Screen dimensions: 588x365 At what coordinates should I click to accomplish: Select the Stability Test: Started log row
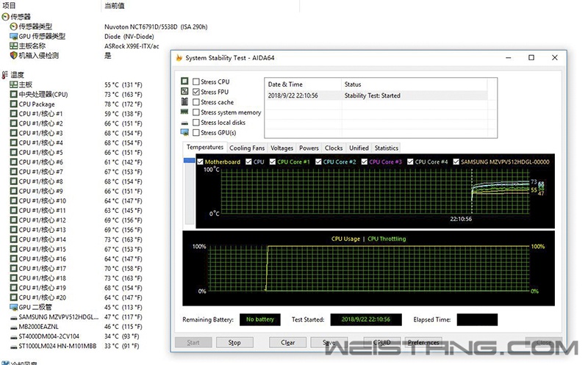(x=372, y=95)
